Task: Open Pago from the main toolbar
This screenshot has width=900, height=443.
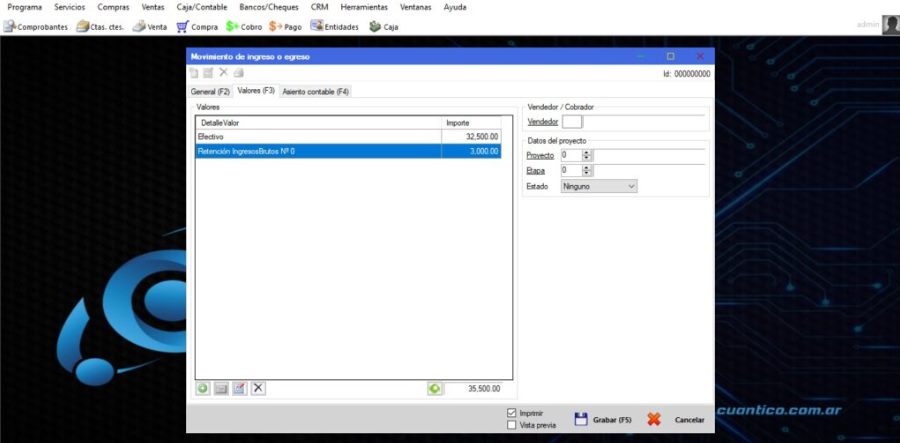Action: (x=285, y=26)
